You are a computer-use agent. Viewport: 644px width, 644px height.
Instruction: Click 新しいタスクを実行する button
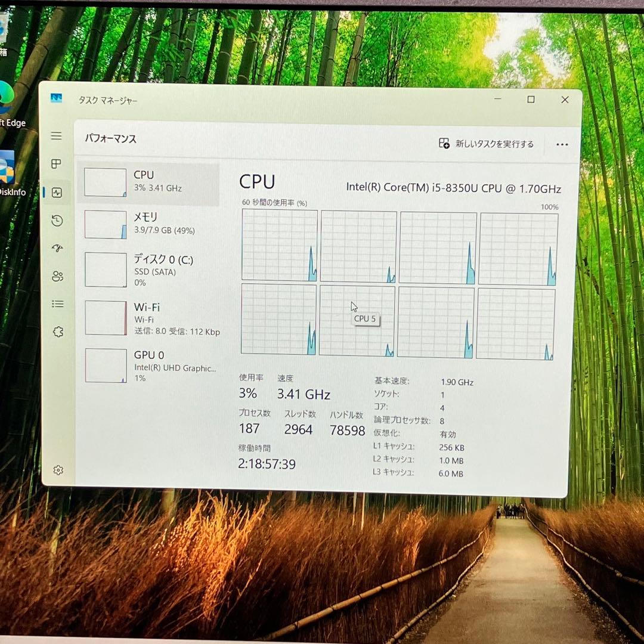[x=487, y=144]
